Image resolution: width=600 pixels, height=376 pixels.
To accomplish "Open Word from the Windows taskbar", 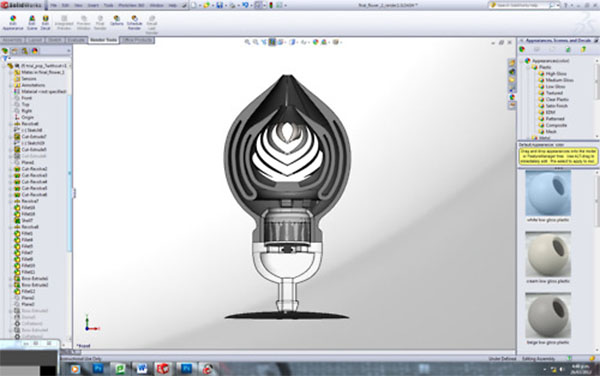I will pos(142,369).
